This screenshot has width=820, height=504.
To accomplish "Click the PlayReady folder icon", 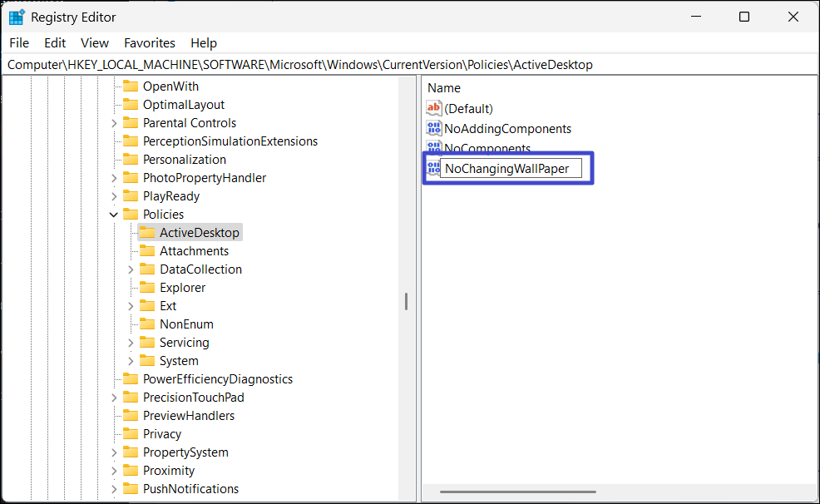I will click(131, 196).
